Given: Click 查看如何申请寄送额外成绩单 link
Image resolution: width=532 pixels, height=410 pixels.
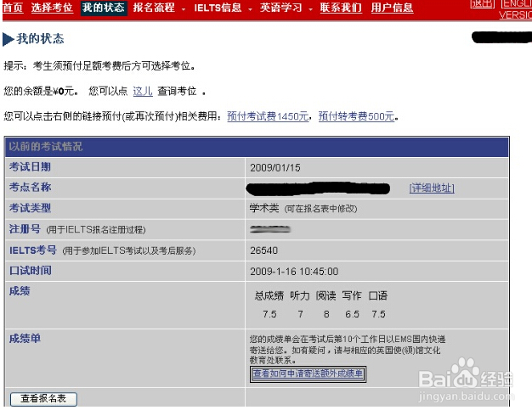Looking at the screenshot, I should click(308, 373).
